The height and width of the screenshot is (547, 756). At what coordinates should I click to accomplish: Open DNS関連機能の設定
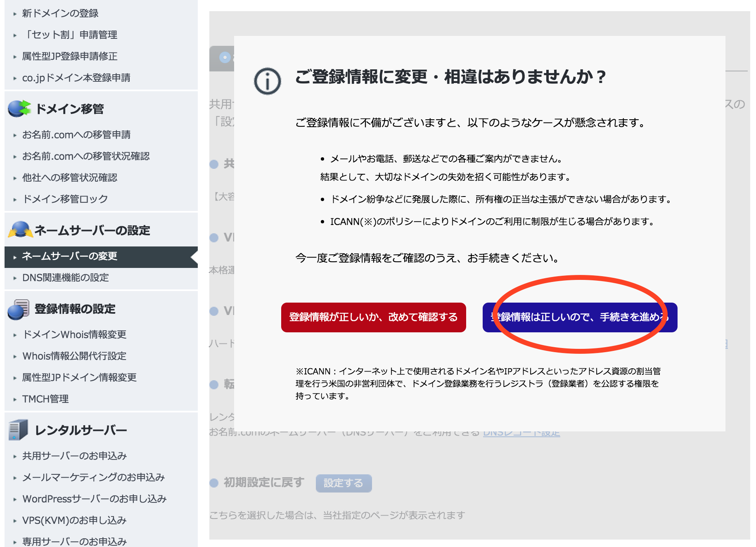click(x=65, y=277)
